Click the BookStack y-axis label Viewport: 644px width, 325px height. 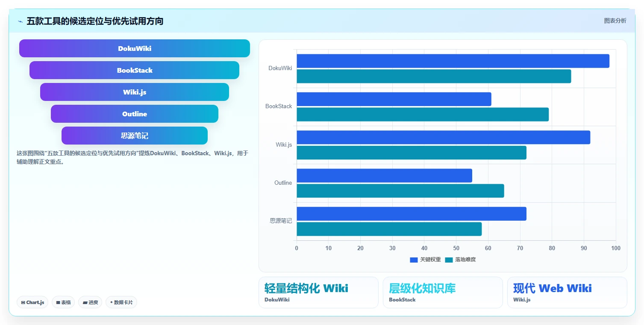[x=279, y=106]
